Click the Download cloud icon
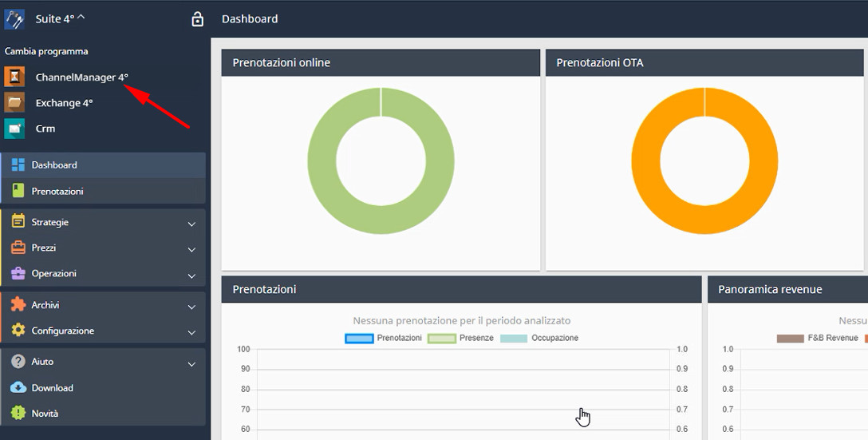868x440 pixels. click(18, 387)
